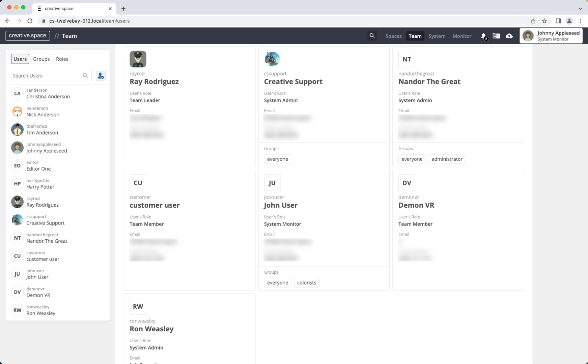Viewport: 588px width, 364px height.
Task: Open the Chrome three-dot menu
Action: (x=581, y=21)
